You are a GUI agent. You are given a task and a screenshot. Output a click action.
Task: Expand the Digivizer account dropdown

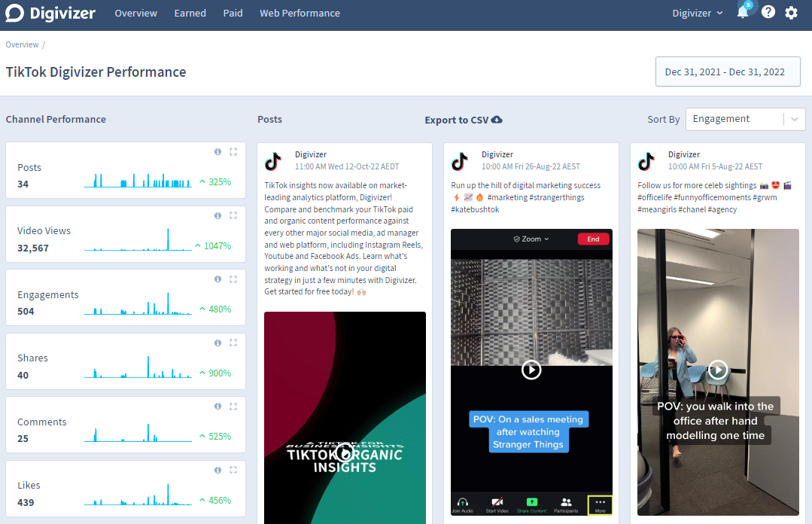697,13
